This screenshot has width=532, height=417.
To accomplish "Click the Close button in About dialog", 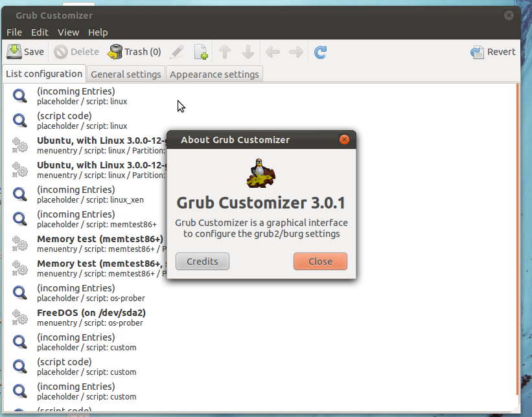I will (x=320, y=262).
